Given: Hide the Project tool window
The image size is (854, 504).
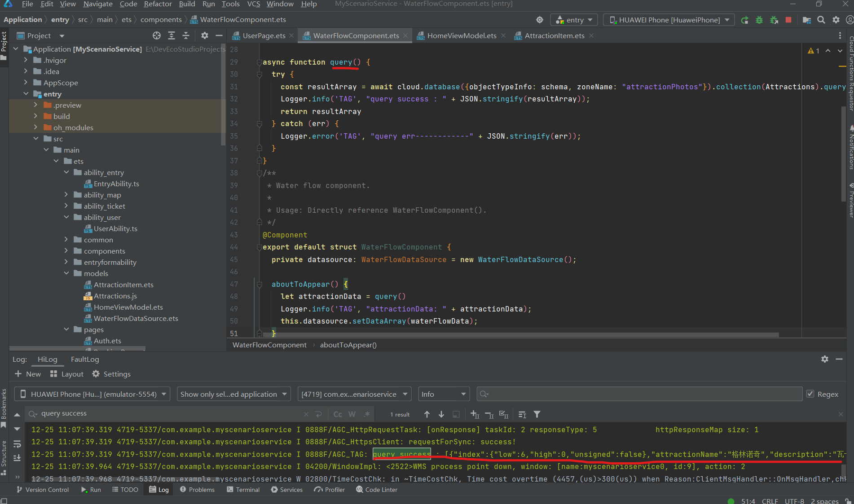Looking at the screenshot, I should [219, 35].
